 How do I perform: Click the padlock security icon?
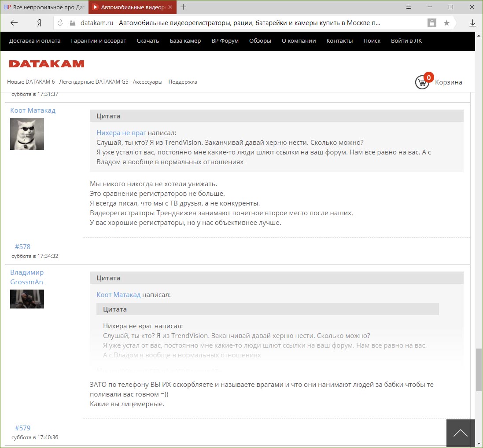[x=431, y=23]
